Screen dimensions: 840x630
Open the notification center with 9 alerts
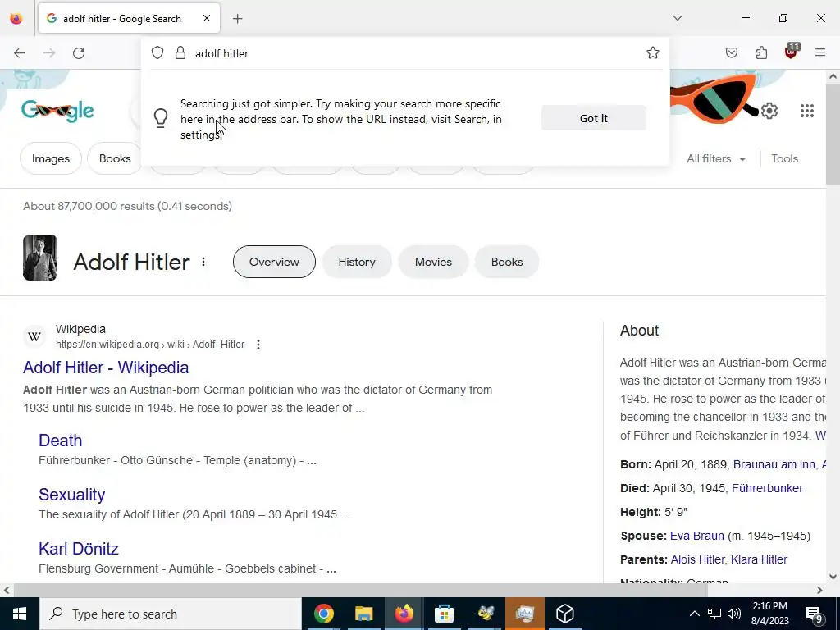(x=815, y=614)
